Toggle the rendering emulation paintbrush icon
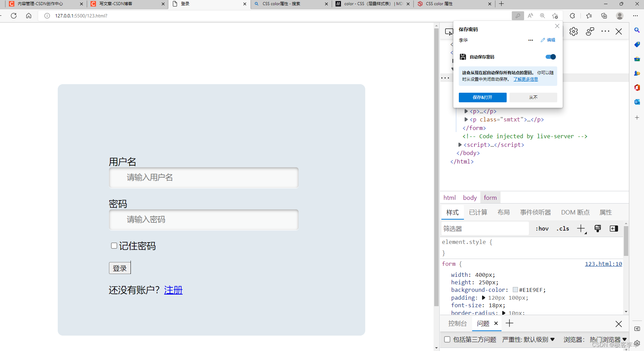The width and height of the screenshot is (644, 351). (x=598, y=229)
